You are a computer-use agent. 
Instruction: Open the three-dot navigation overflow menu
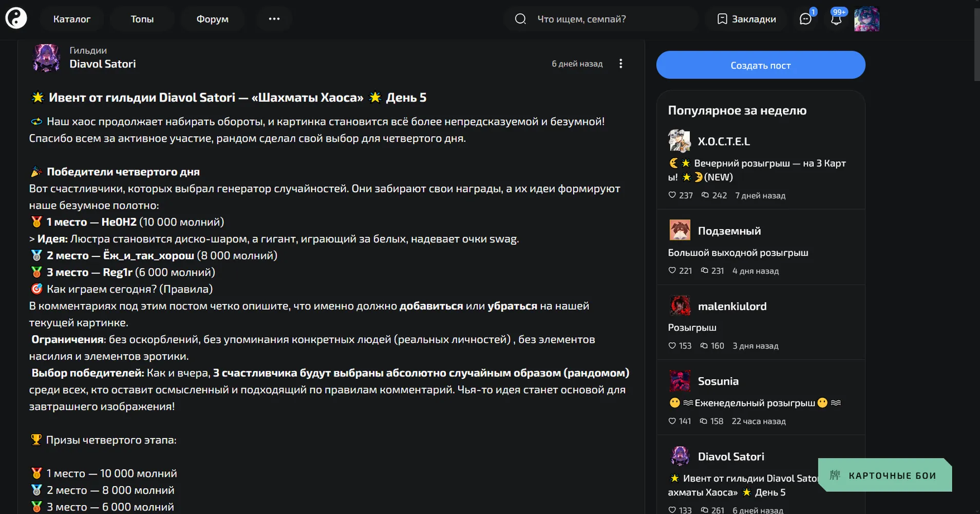pyautogui.click(x=274, y=19)
